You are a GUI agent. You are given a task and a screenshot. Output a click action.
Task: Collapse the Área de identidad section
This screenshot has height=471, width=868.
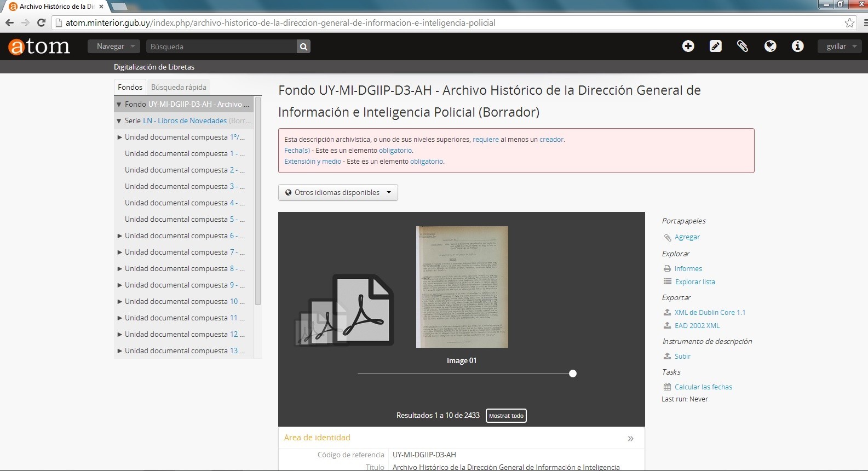(630, 438)
